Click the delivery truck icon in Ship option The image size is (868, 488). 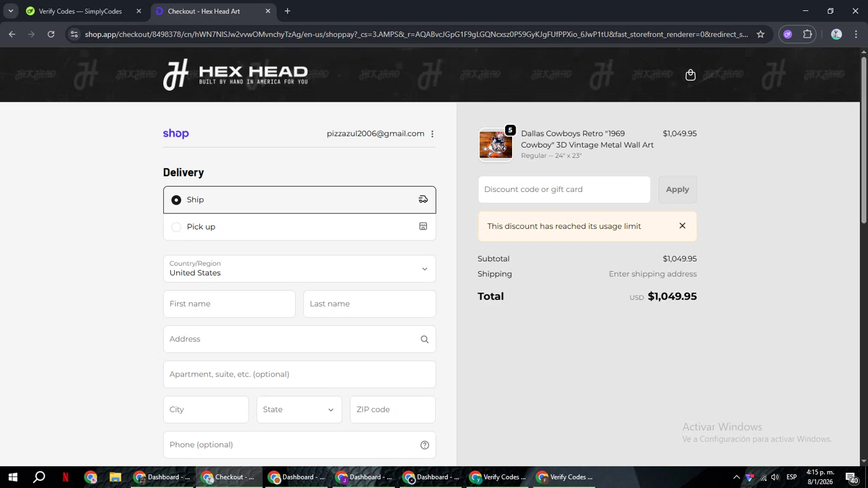[x=423, y=199]
